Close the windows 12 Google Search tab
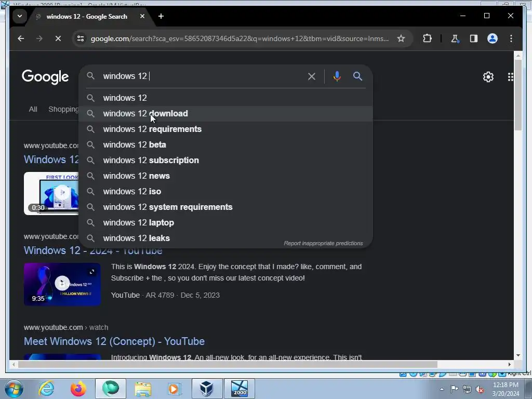532x399 pixels. (x=142, y=16)
